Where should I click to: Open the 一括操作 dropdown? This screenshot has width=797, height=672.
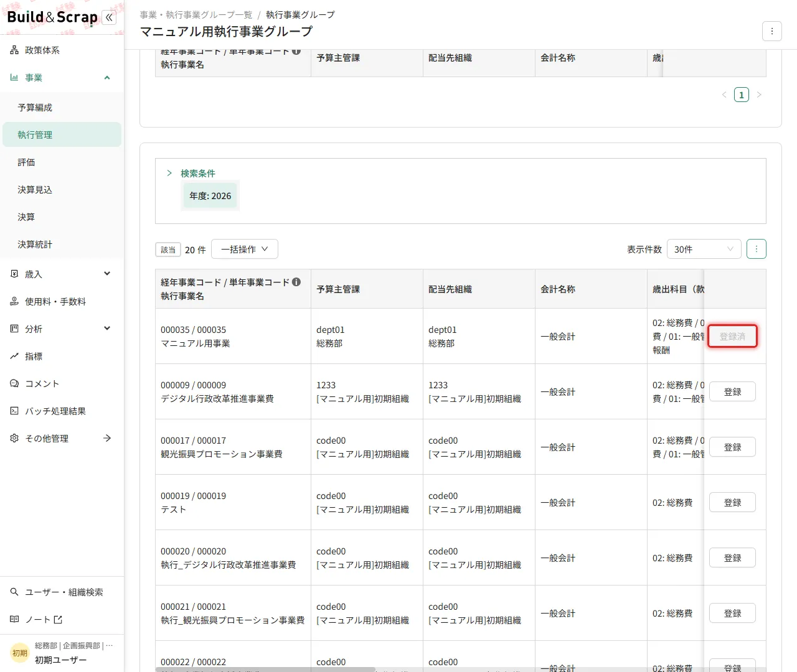pos(245,249)
